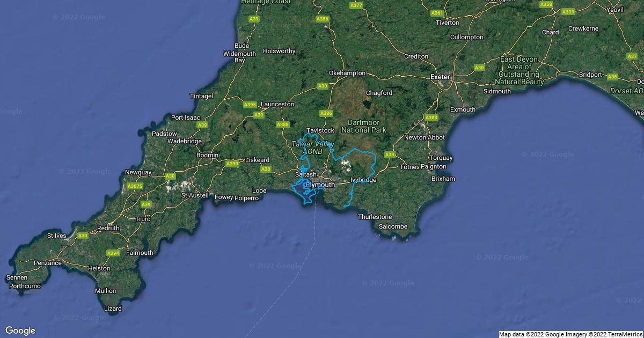Viewport: 644px width, 338px height.
Task: Click the Torquay town label
Action: pos(441,158)
